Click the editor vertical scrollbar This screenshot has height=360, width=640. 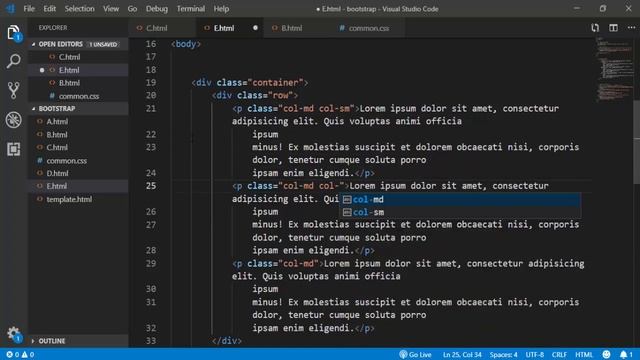[637, 141]
